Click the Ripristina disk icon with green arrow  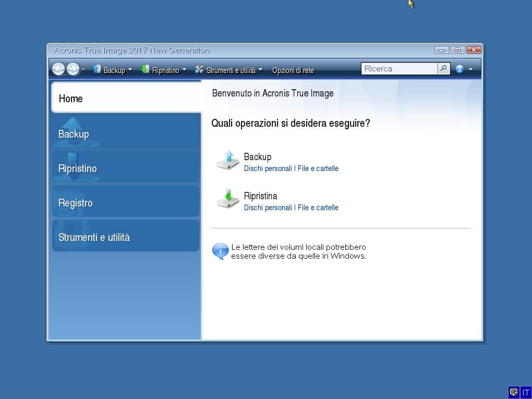228,199
